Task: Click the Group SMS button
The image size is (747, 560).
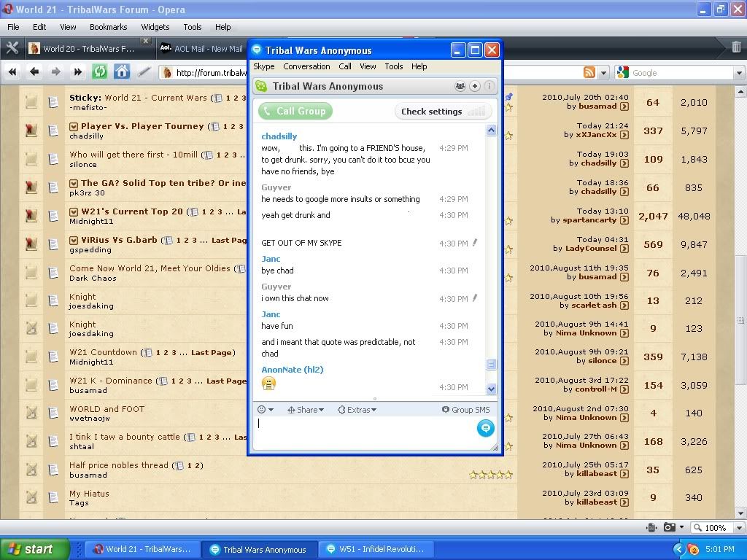Action: coord(466,410)
